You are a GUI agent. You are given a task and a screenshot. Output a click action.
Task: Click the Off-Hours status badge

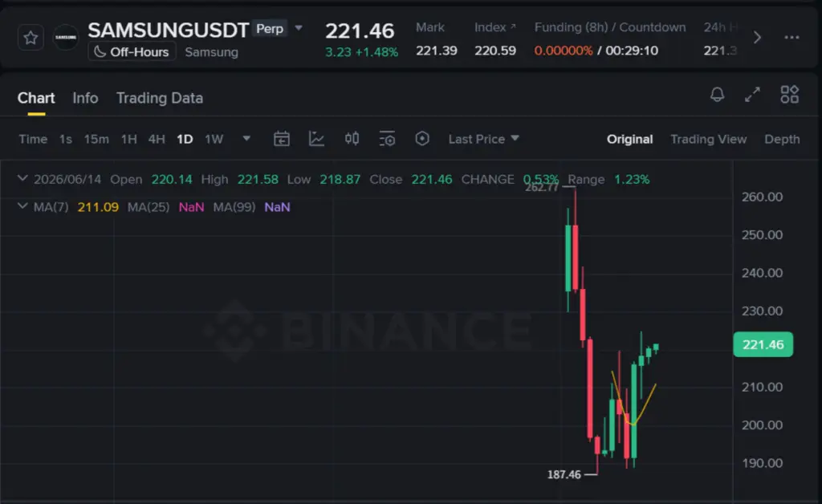[x=132, y=52]
